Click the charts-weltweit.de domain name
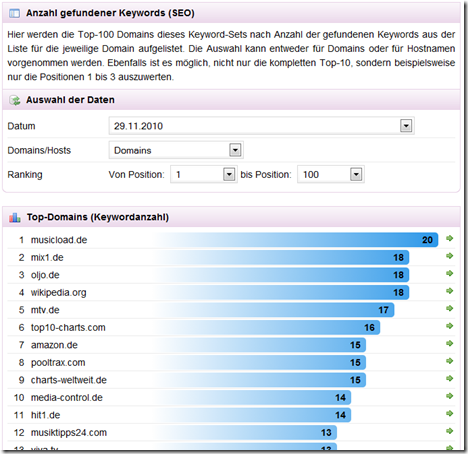 (x=69, y=380)
